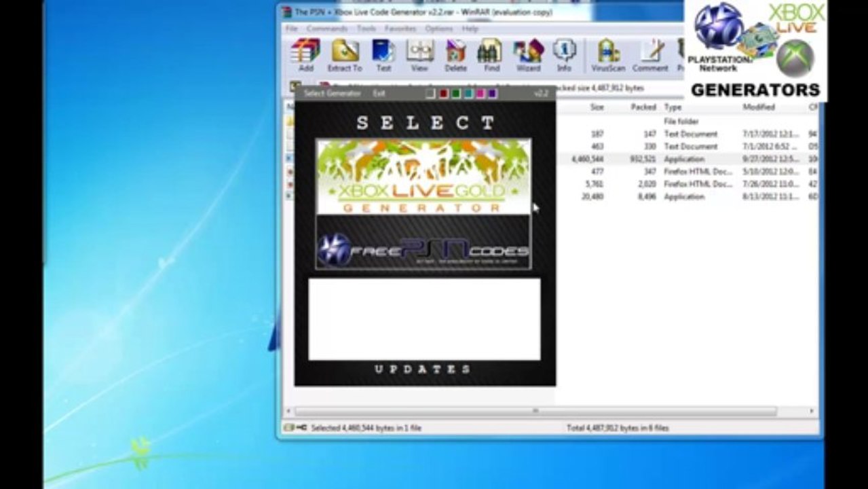
Task: Sort WinRAR list by Size column
Action: pos(597,107)
